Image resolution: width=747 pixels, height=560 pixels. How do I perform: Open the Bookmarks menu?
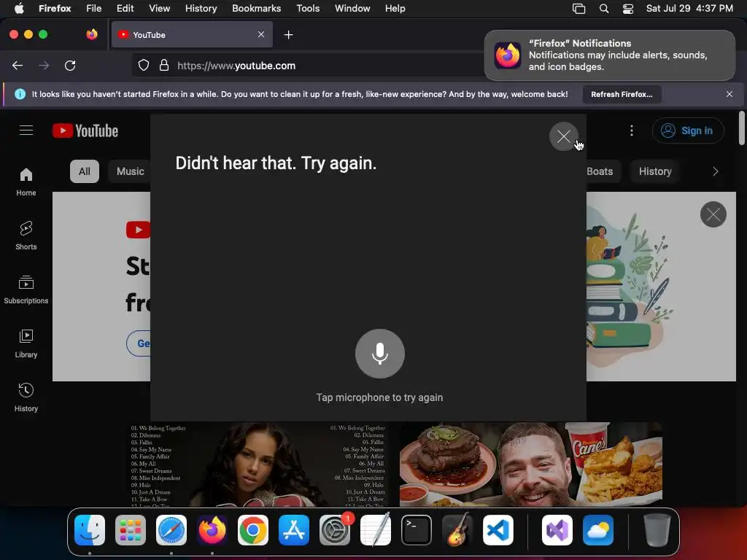256,8
